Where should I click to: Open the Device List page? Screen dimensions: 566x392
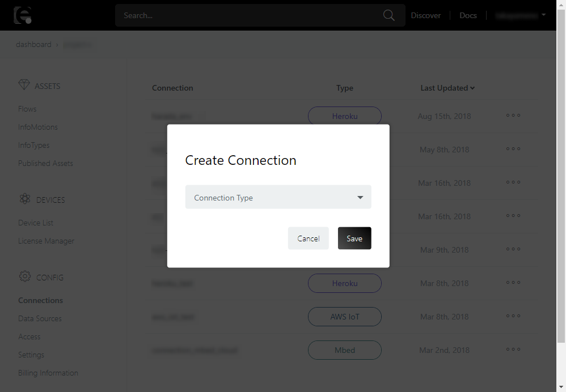tap(36, 223)
